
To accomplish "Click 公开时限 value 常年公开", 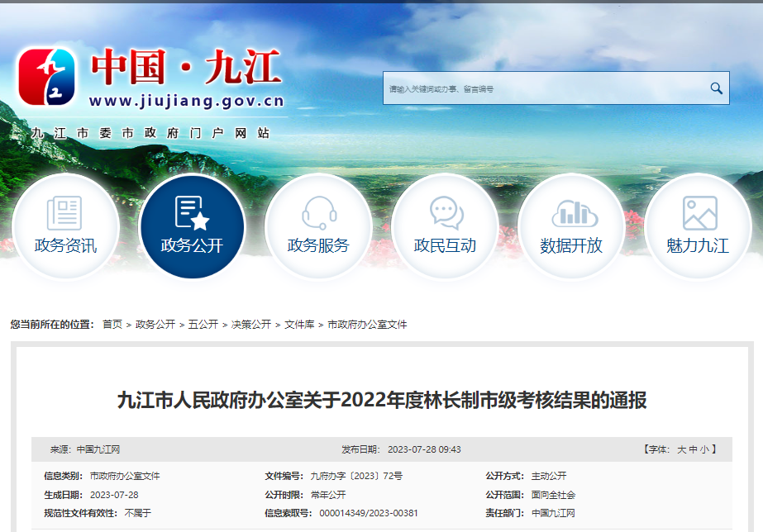I will pos(328,495).
